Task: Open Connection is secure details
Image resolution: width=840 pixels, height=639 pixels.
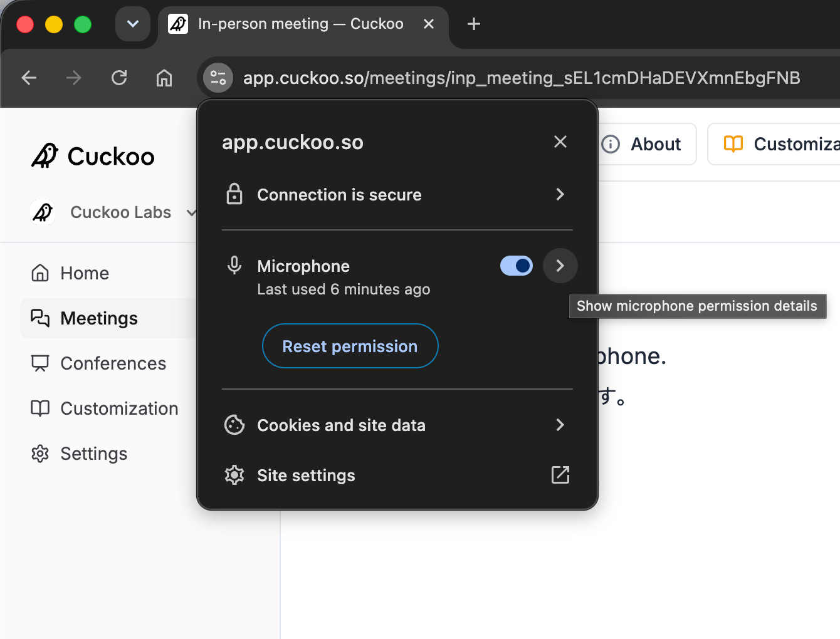Action: click(x=397, y=195)
